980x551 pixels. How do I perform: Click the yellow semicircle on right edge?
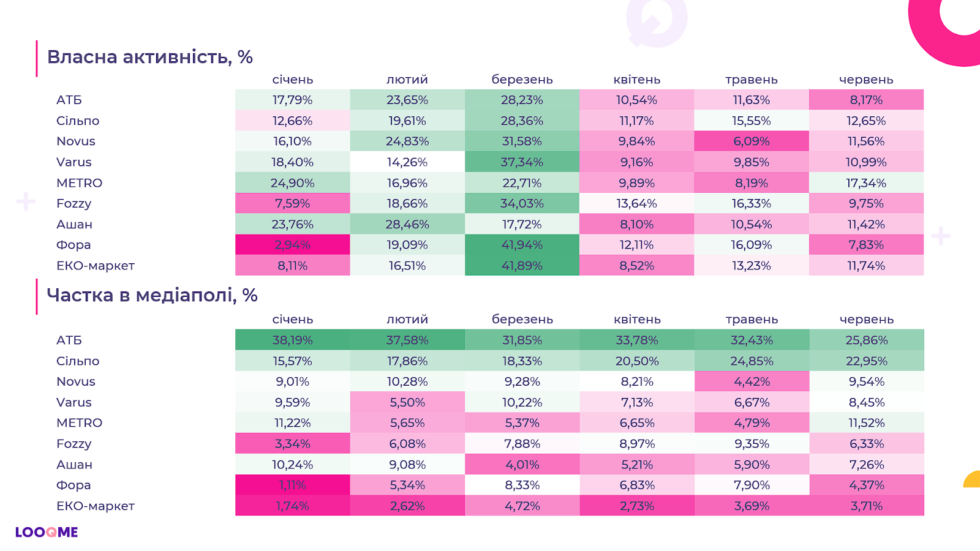973,480
